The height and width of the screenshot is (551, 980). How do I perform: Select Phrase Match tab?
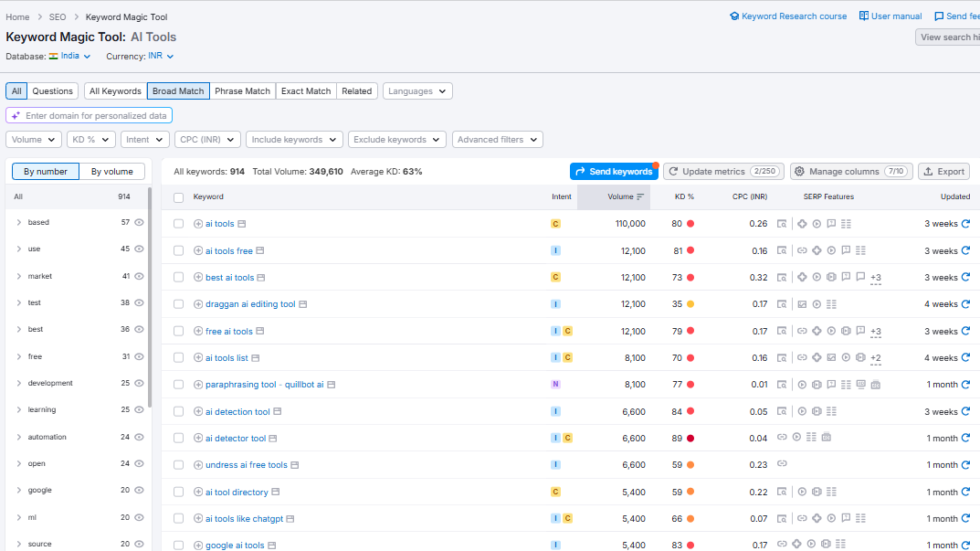(243, 90)
